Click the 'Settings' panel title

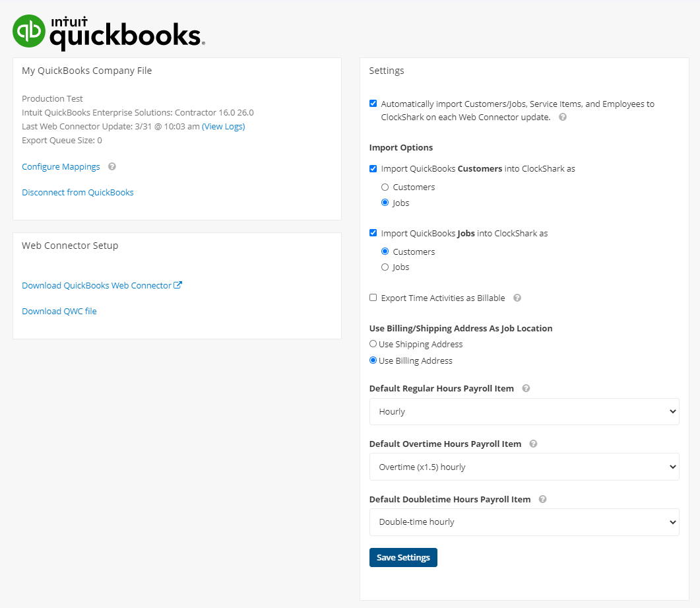387,71
